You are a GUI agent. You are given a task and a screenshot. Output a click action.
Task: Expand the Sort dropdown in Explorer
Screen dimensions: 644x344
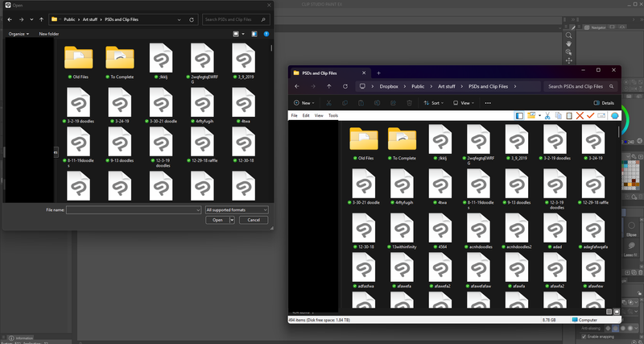(434, 103)
